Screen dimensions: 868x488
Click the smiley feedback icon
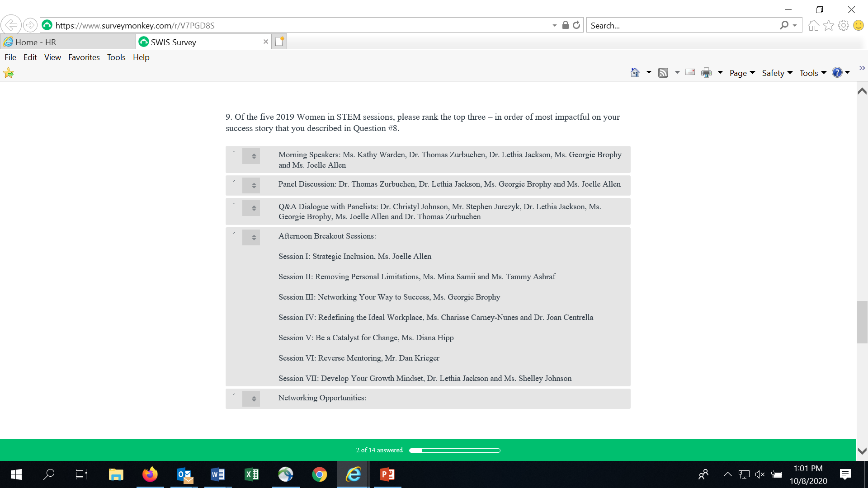coord(859,25)
